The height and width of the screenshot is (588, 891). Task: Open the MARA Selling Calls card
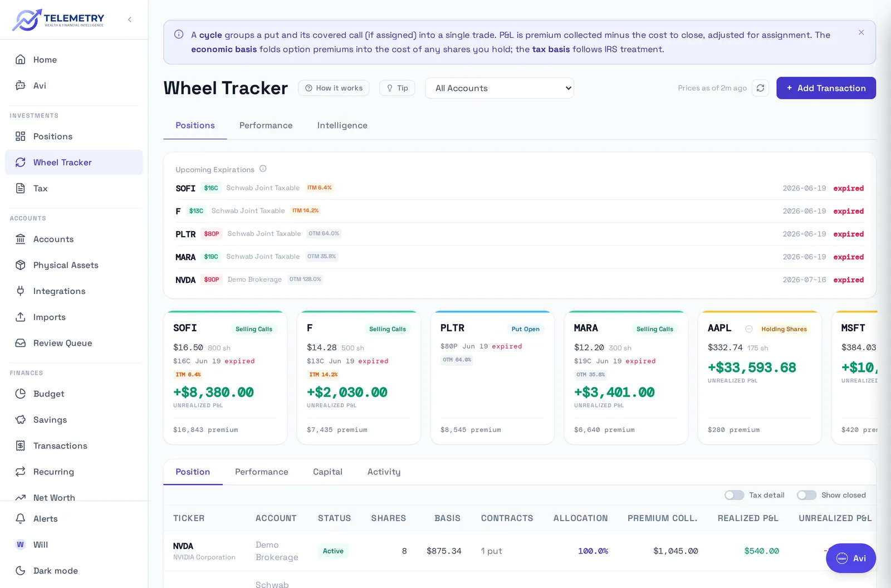(x=626, y=378)
